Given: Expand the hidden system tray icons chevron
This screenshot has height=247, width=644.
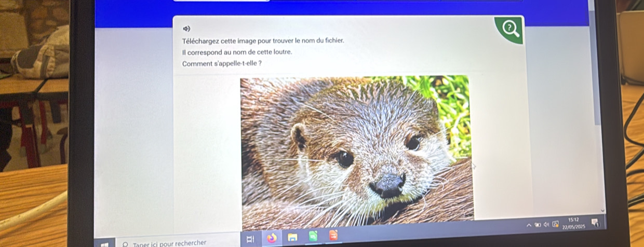Looking at the screenshot, I should (x=529, y=225).
